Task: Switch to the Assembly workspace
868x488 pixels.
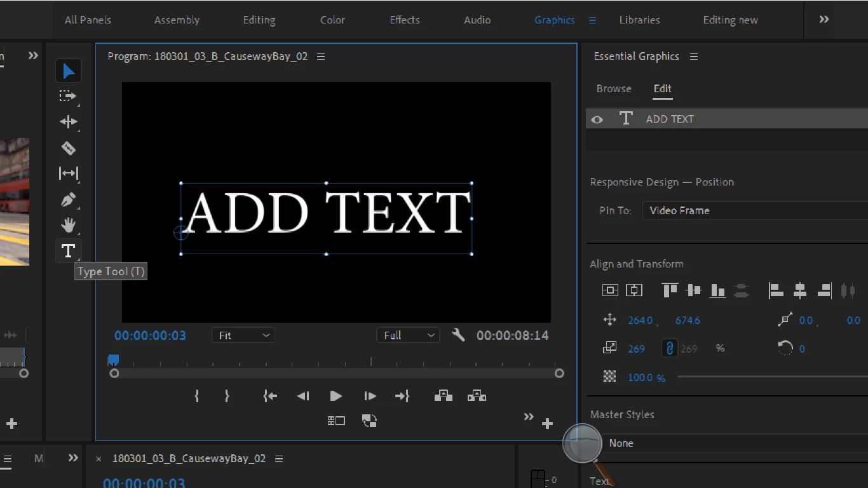Action: click(177, 20)
